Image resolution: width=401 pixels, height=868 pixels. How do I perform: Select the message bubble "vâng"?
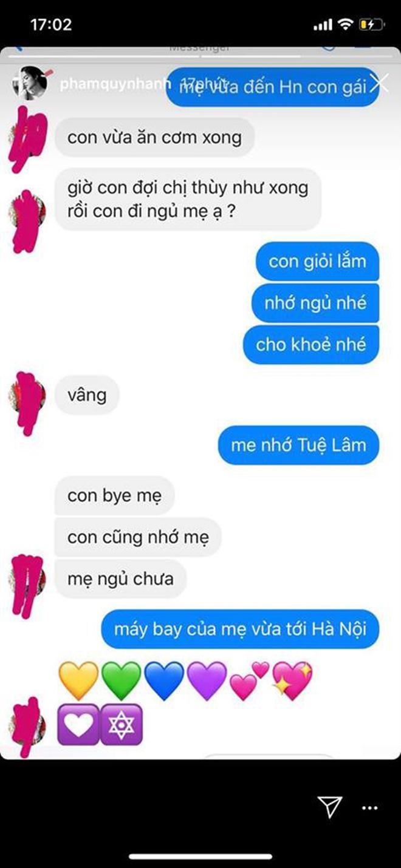pyautogui.click(x=87, y=395)
